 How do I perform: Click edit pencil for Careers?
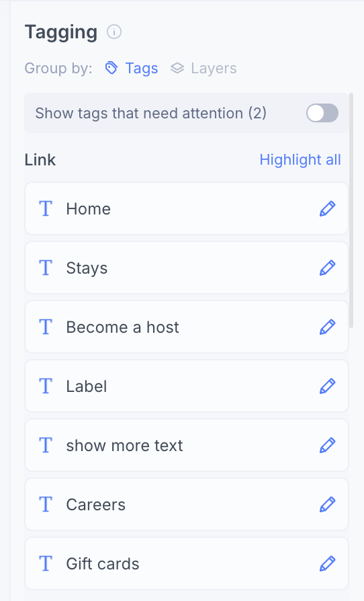[327, 504]
